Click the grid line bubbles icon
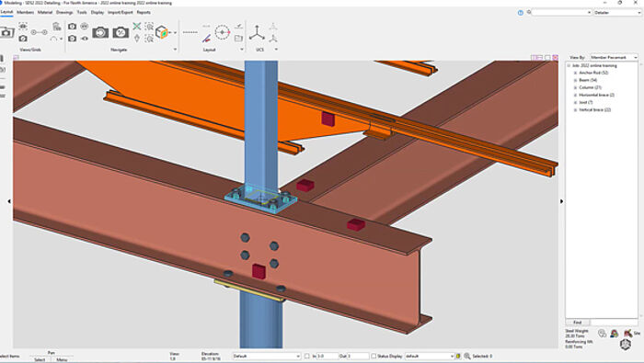Image resolution: width=644 pixels, height=363 pixels. (39, 32)
